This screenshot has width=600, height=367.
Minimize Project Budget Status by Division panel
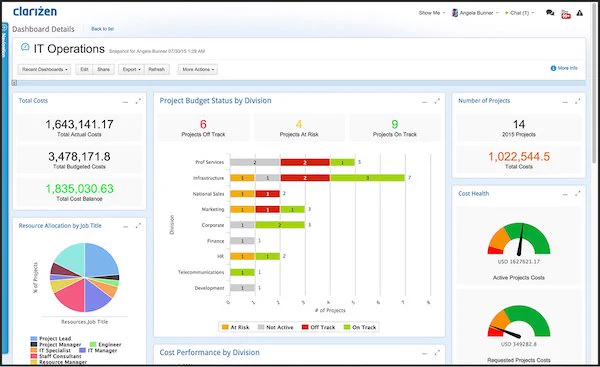coord(424,102)
